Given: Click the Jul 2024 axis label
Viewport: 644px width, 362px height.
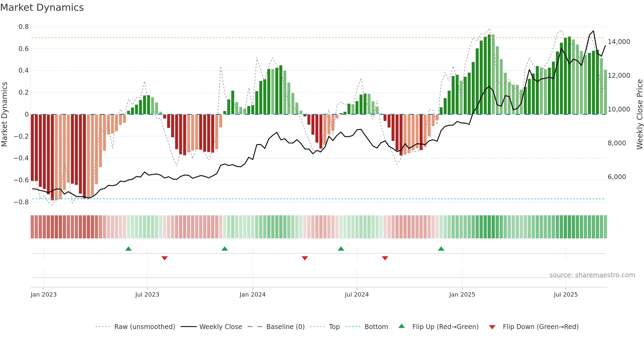Looking at the screenshot, I should pyautogui.click(x=357, y=294).
